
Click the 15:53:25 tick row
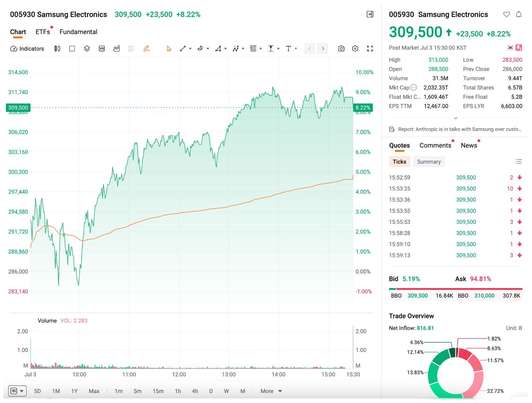click(x=456, y=189)
